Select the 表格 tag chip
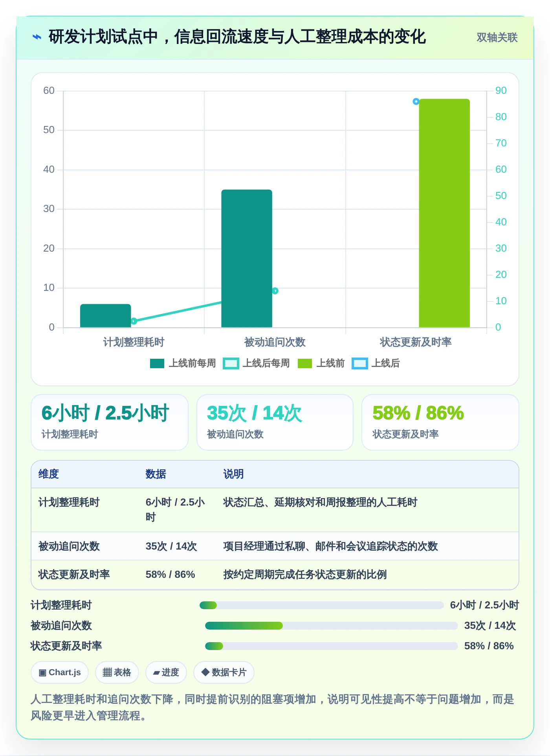 coord(117,672)
